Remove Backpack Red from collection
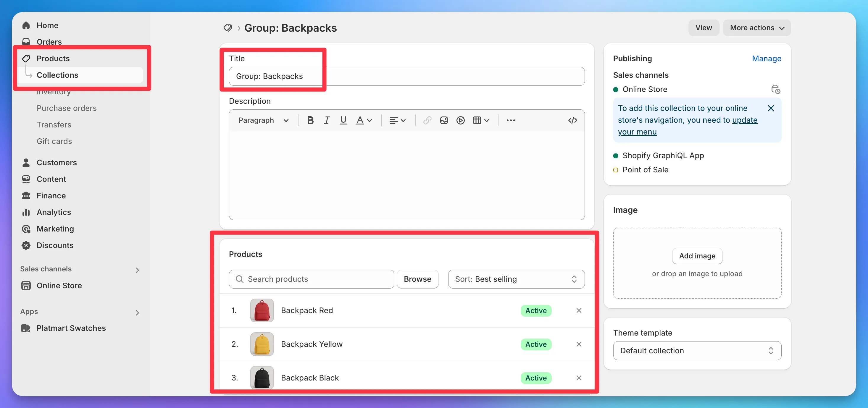Viewport: 868px width, 408px height. 579,310
